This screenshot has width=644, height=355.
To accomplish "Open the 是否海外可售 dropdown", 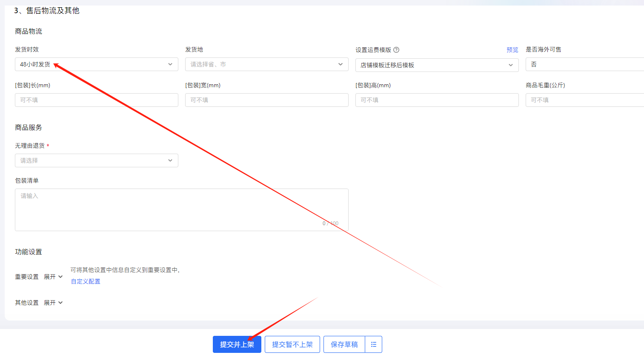I will (x=584, y=64).
